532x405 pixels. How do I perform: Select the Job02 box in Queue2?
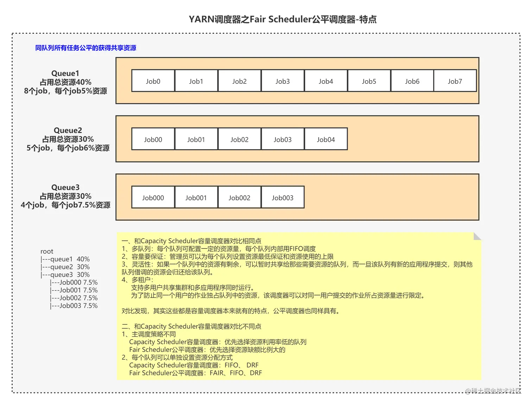(x=239, y=139)
